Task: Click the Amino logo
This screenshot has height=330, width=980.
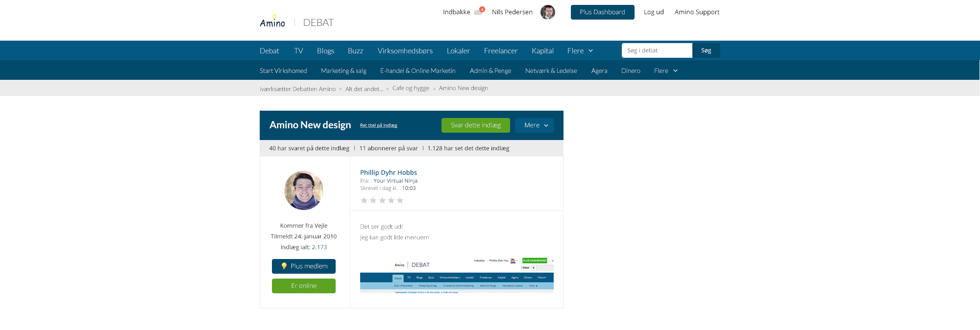Action: [272, 21]
